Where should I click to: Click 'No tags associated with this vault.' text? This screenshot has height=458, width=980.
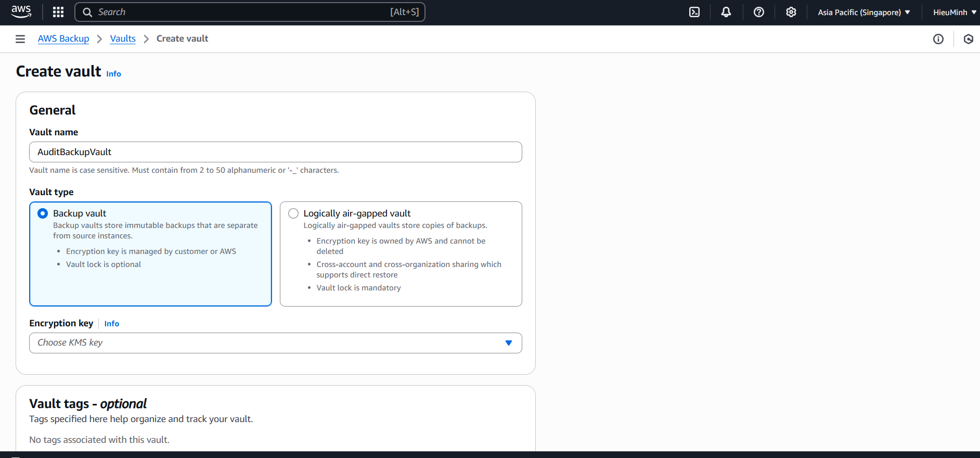tap(99, 440)
